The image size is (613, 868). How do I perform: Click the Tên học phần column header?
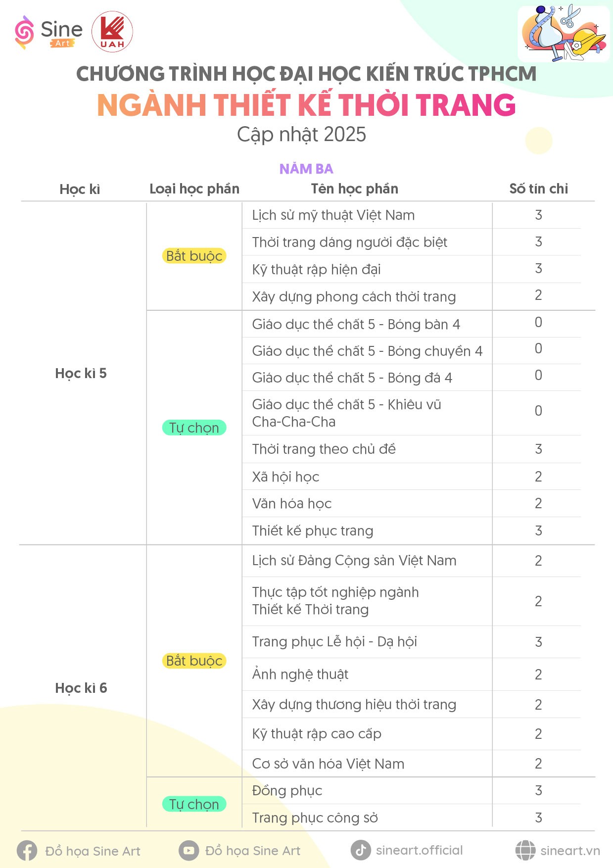(x=354, y=189)
